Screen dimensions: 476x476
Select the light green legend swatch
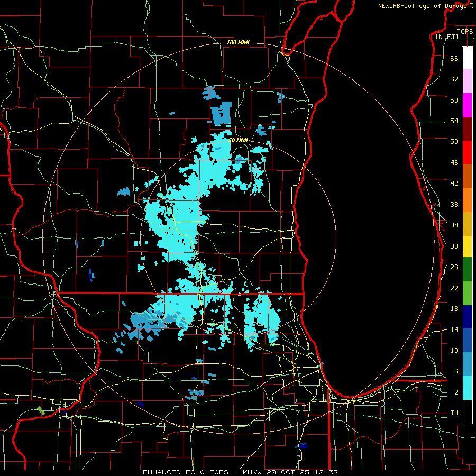point(467,293)
